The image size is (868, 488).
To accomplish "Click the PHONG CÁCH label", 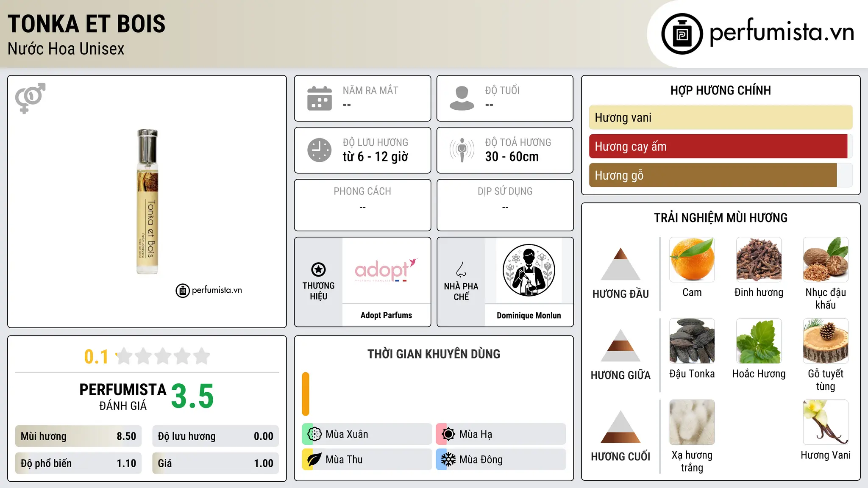I will pos(362,191).
